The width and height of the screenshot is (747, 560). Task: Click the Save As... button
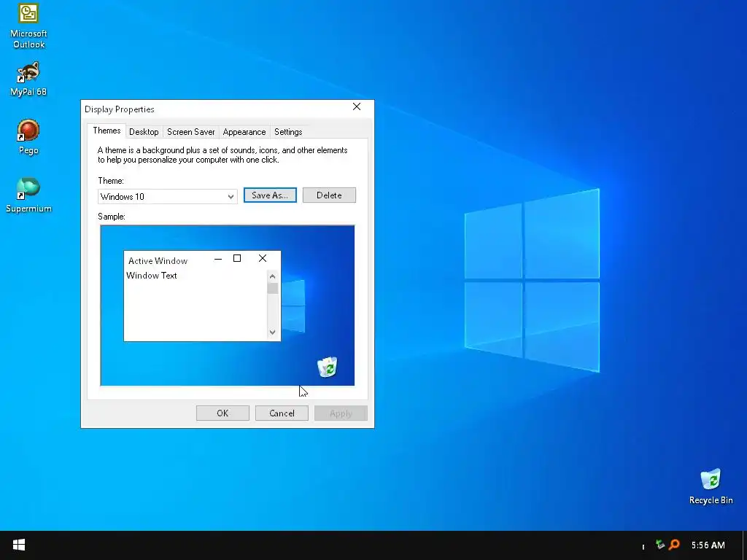tap(270, 195)
